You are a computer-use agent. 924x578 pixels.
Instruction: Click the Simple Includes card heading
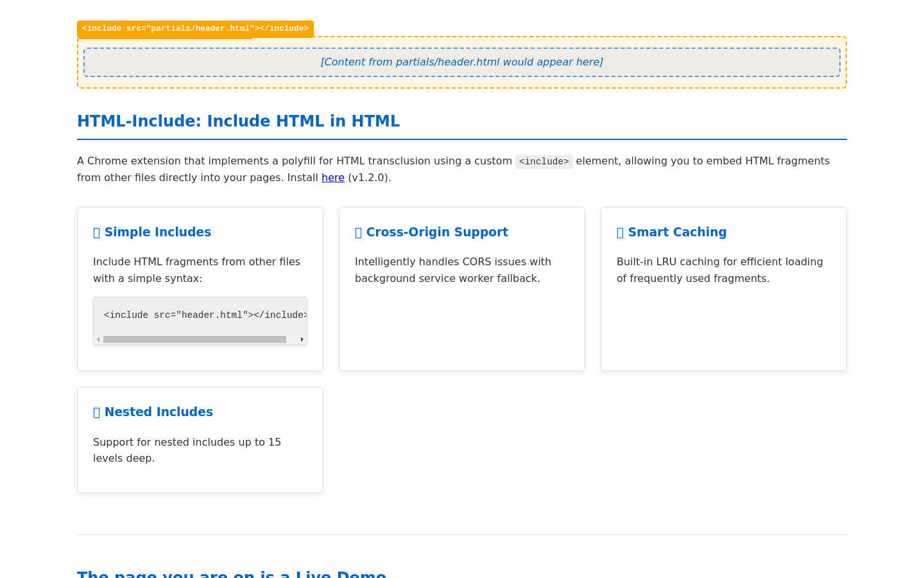tap(152, 232)
